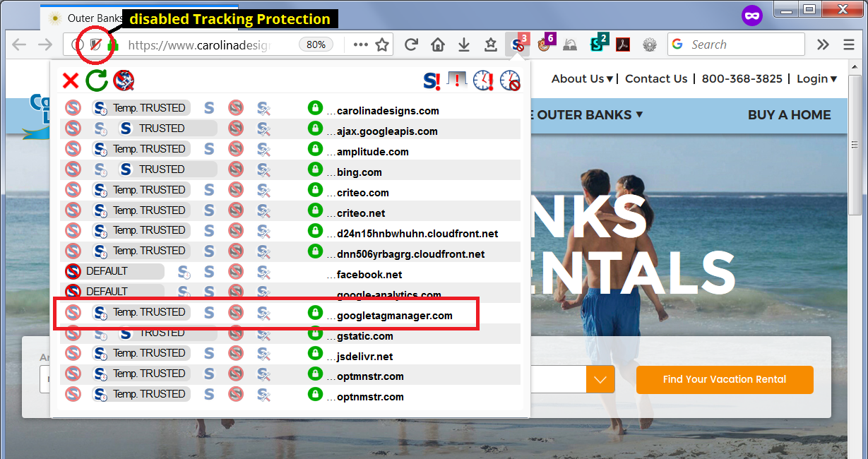This screenshot has width=868, height=459.
Task: Click the 800-368-3825 phone number
Action: (742, 79)
